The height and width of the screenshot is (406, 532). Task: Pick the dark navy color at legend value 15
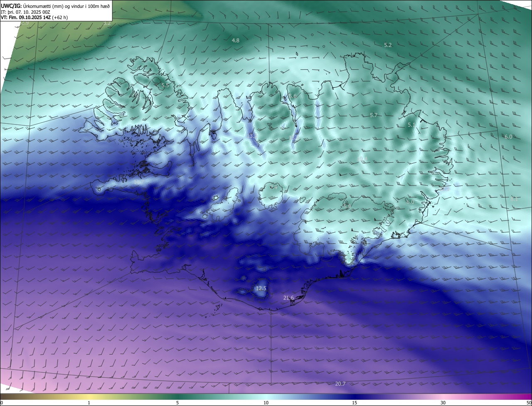(355, 396)
